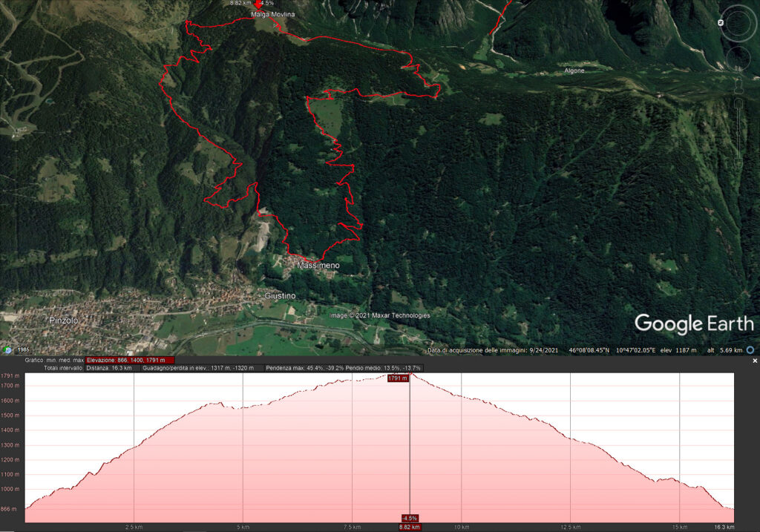Click the streaming status circle indicator

pos(750,349)
